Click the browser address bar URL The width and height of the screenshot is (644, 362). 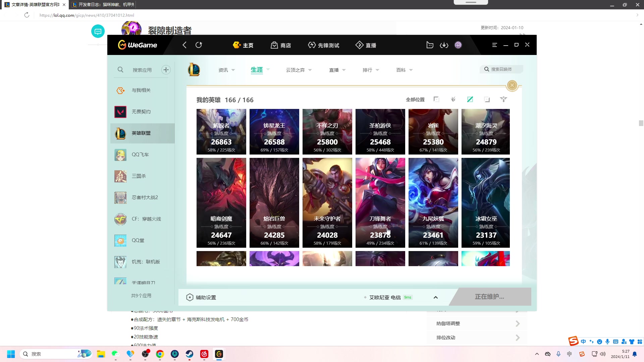[x=87, y=15]
